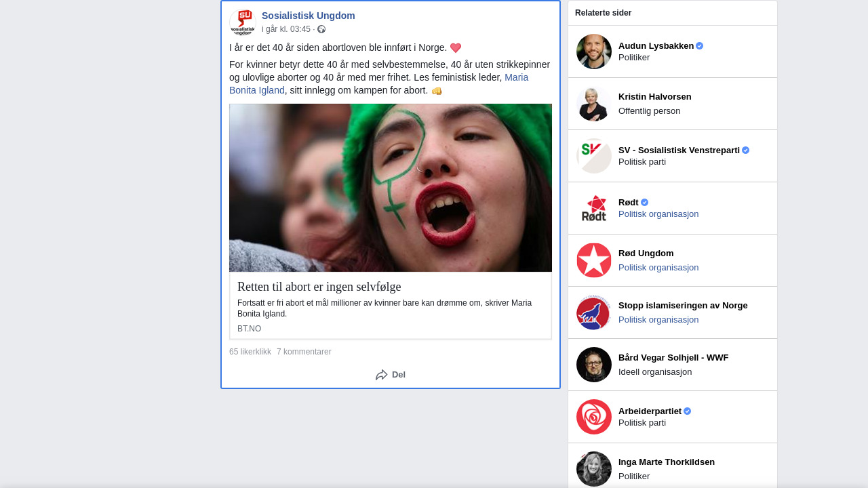Open Kristin Halvorsen page name
The image size is (868, 488).
coord(655,97)
